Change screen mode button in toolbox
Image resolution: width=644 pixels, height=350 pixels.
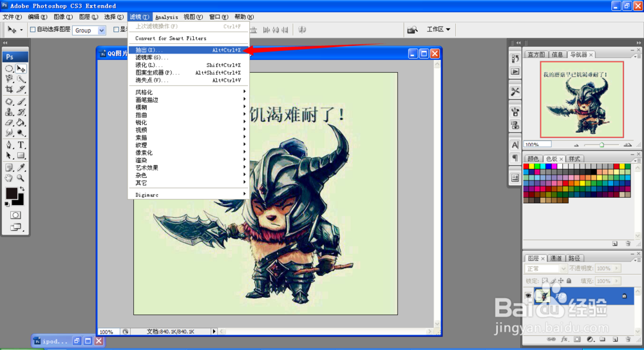(x=15, y=227)
